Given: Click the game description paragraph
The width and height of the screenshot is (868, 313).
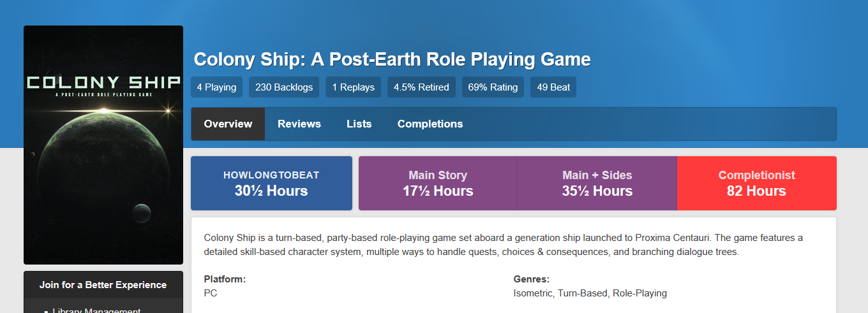Looking at the screenshot, I should pos(504,245).
